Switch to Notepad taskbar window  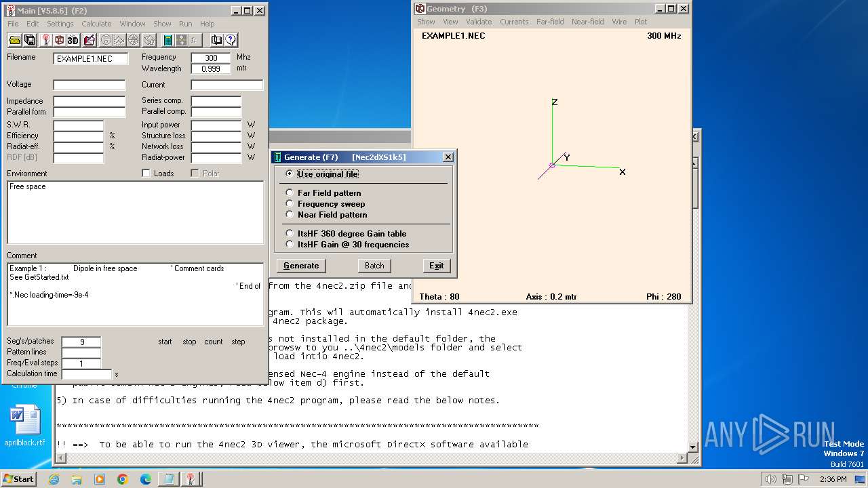coord(168,479)
